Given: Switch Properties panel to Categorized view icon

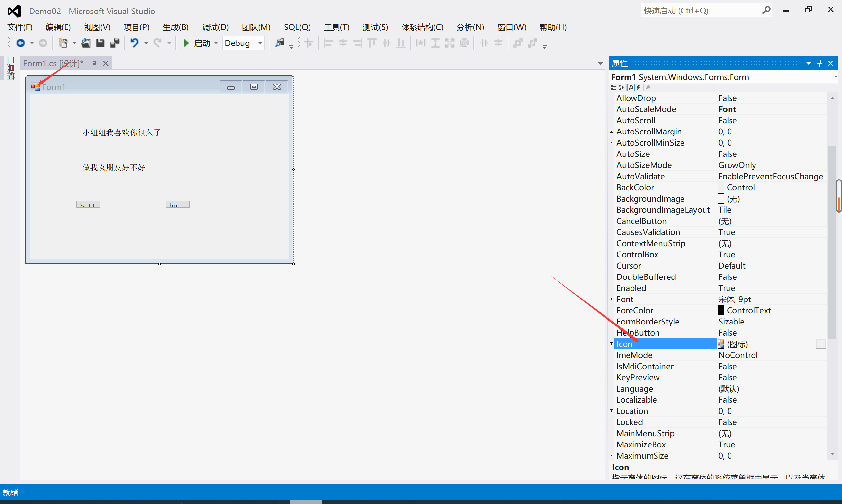Looking at the screenshot, I should (x=613, y=88).
